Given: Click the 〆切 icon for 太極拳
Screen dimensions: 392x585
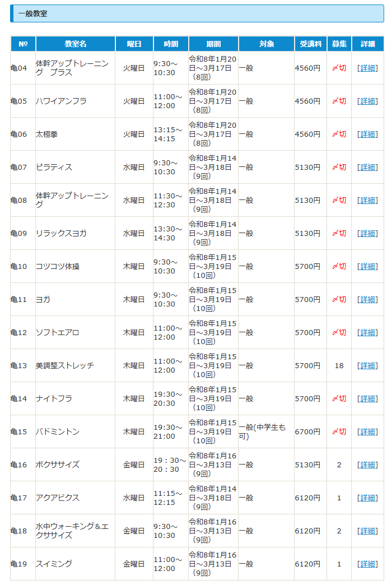Looking at the screenshot, I should pos(339,134).
